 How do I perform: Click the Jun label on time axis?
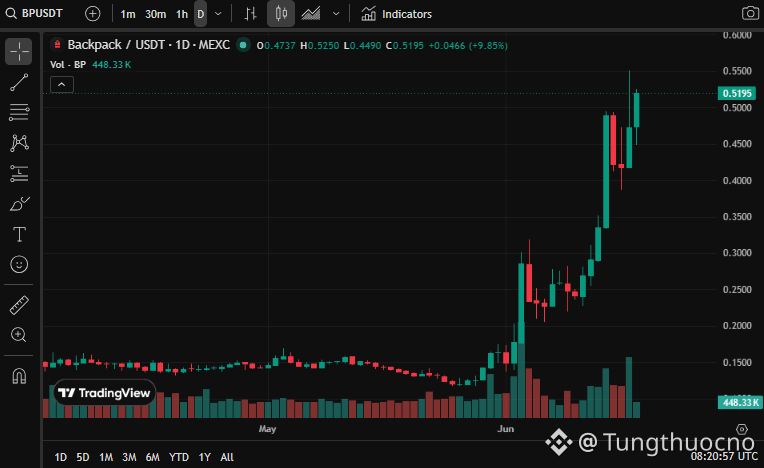[506, 429]
